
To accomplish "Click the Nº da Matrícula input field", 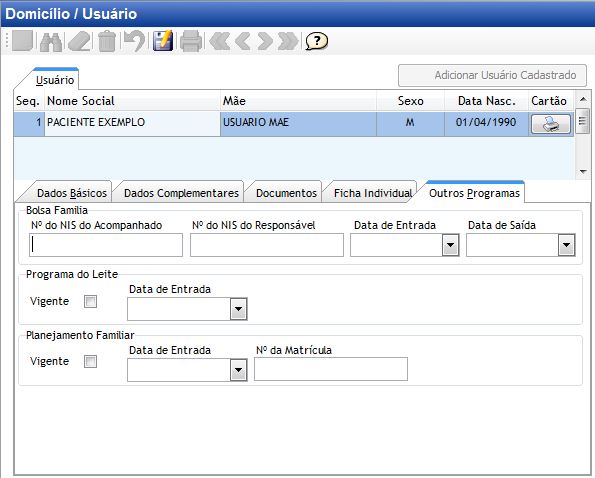I will 331,369.
